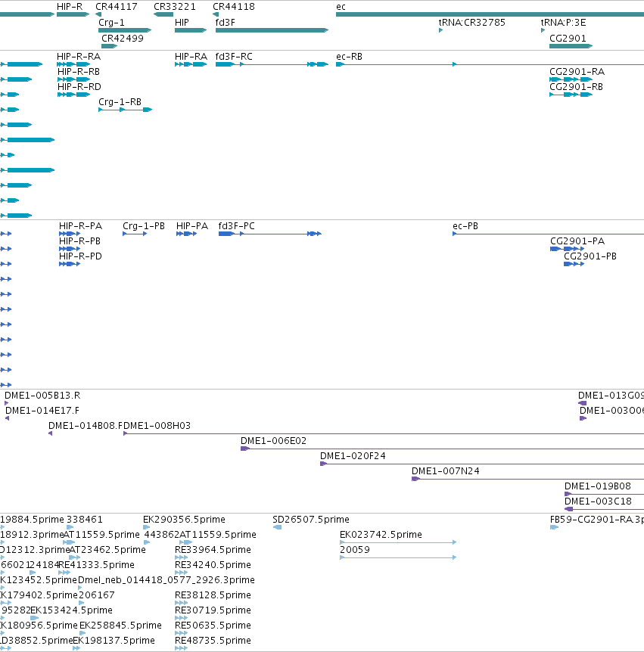Click the AT23462.5prime EST label
Viewport: 644px width, 652px height.
(107, 550)
